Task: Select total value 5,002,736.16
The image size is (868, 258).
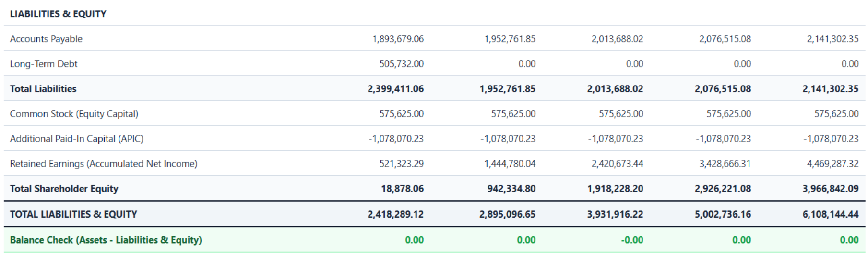Action: point(723,214)
